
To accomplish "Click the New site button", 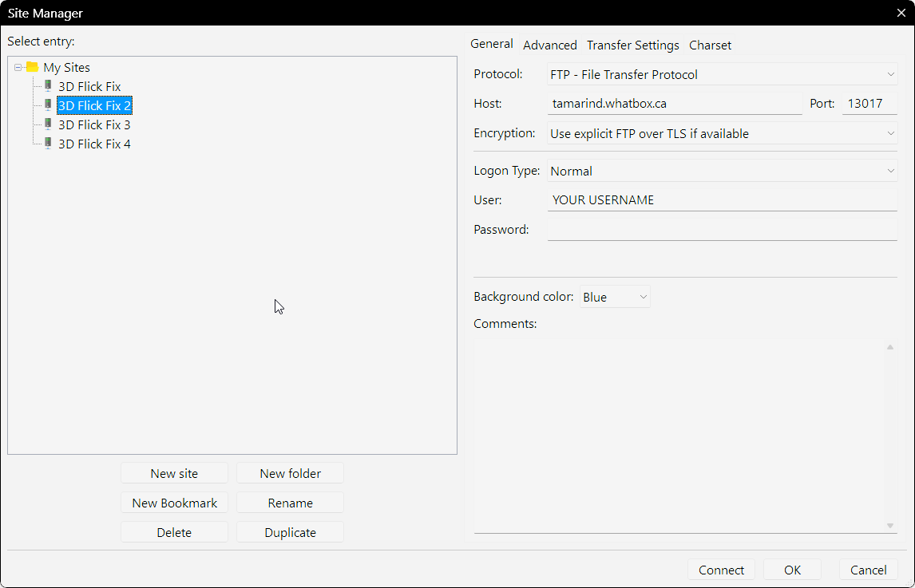I will click(x=174, y=474).
